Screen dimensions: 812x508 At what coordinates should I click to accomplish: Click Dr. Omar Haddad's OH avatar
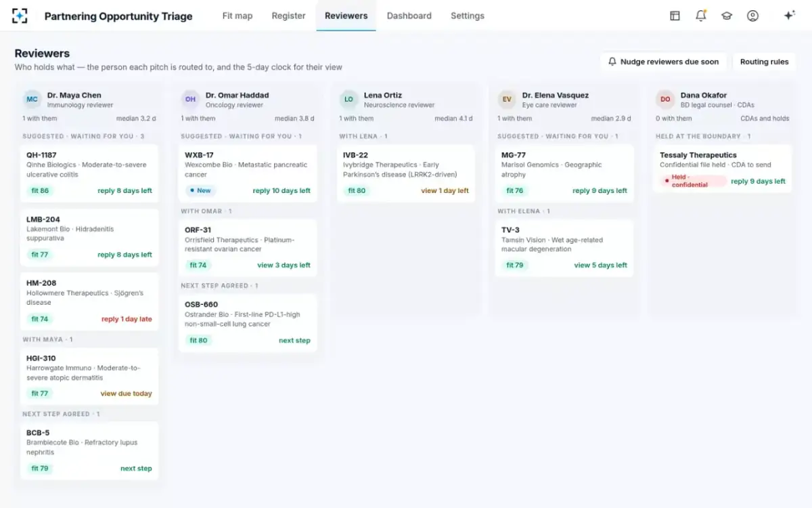(x=190, y=100)
